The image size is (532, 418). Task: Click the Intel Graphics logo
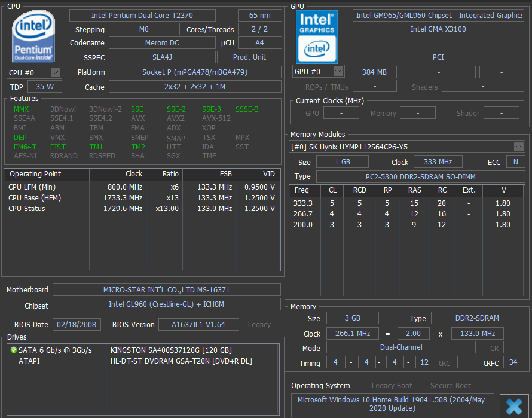pyautogui.click(x=317, y=37)
